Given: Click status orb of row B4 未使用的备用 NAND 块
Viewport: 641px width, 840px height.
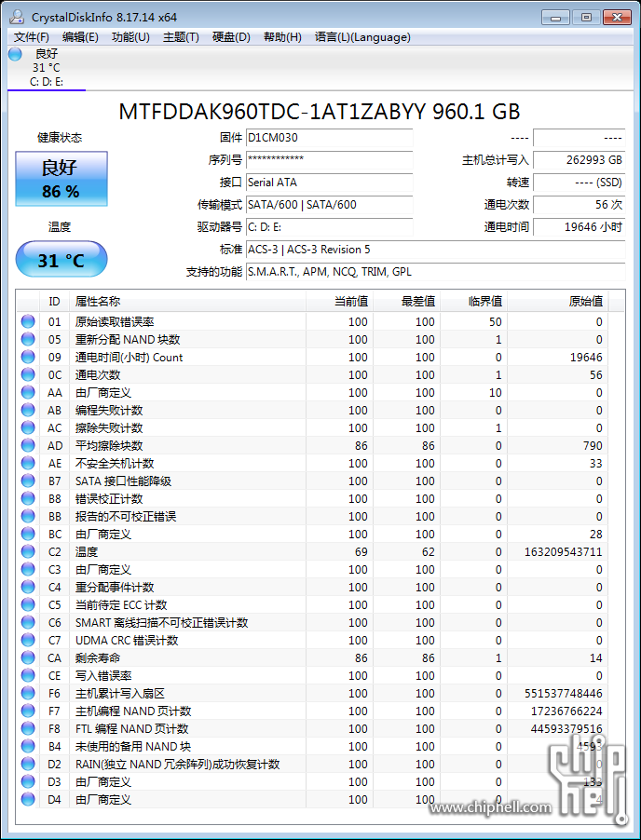Looking at the screenshot, I should [x=28, y=746].
